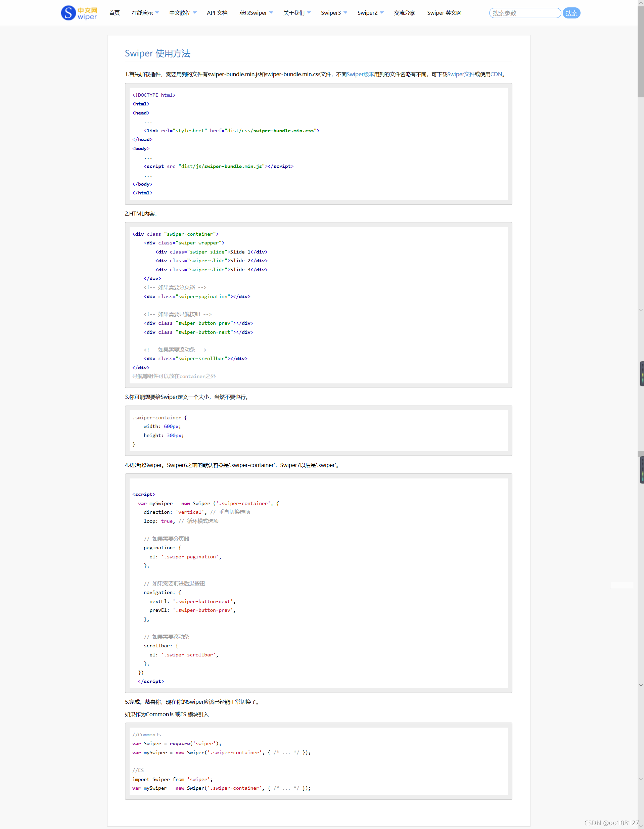Click the 搜索 button
644x829 pixels.
point(571,13)
